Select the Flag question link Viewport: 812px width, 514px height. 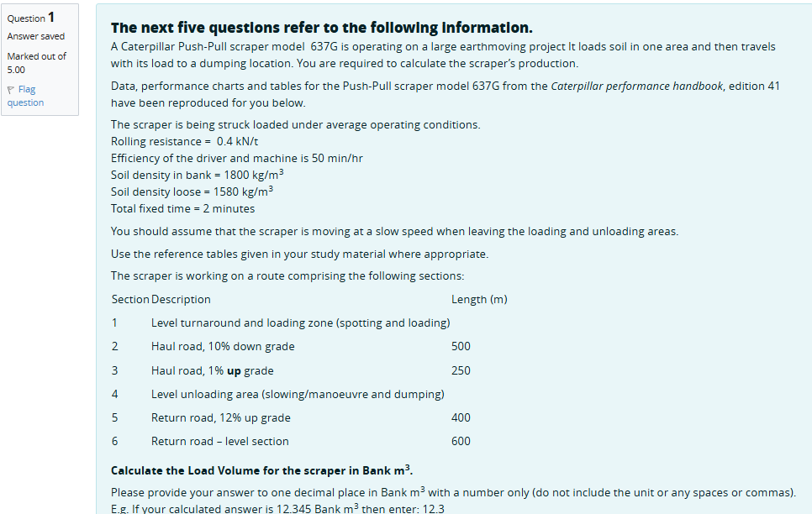click(28, 95)
